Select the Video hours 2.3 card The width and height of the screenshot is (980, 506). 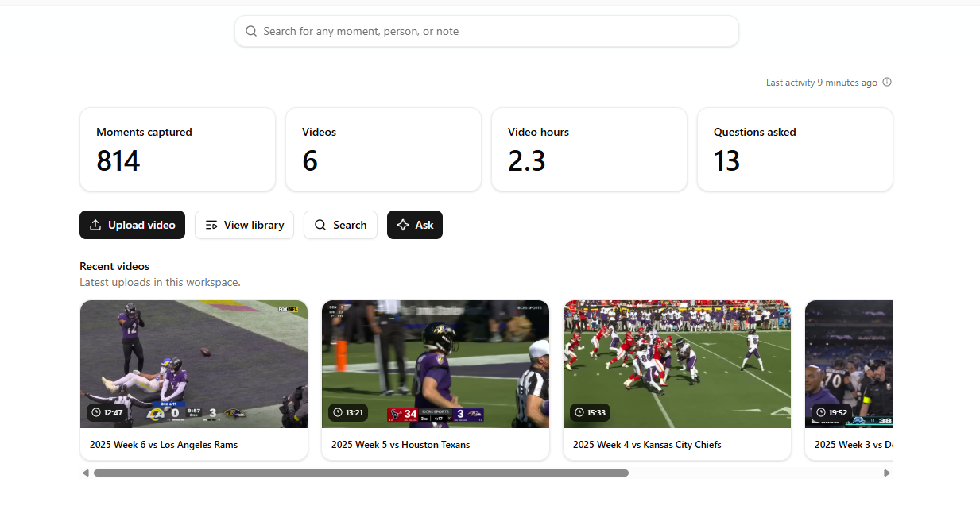589,149
